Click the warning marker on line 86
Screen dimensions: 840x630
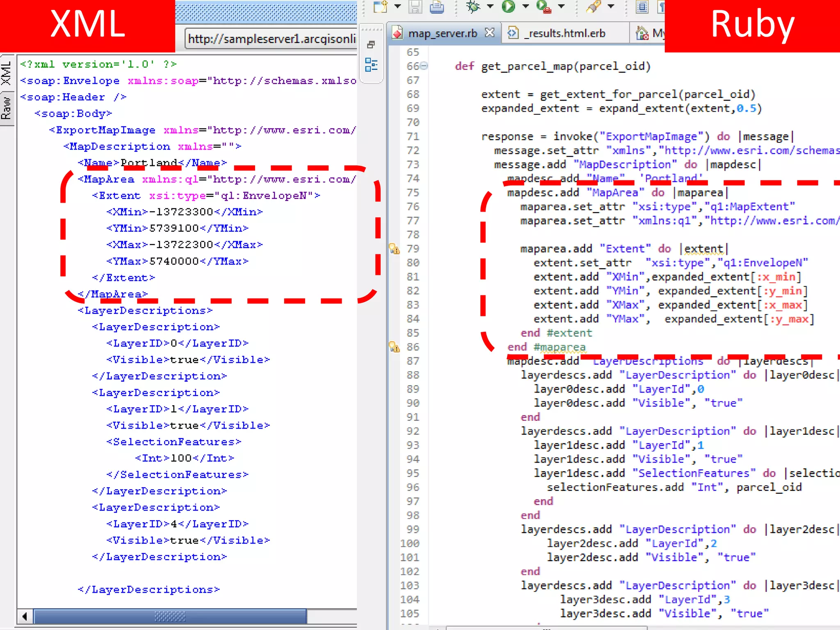pyautogui.click(x=394, y=347)
